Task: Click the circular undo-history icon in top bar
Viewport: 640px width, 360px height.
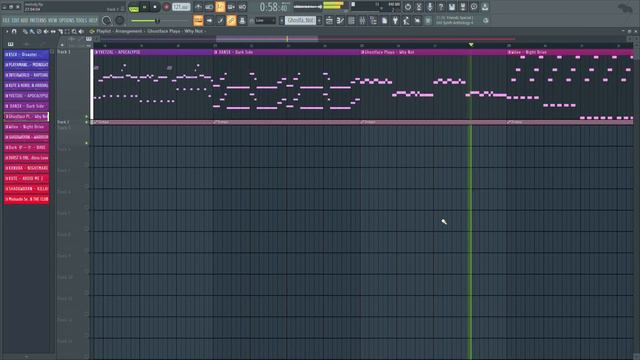Action: [x=408, y=7]
